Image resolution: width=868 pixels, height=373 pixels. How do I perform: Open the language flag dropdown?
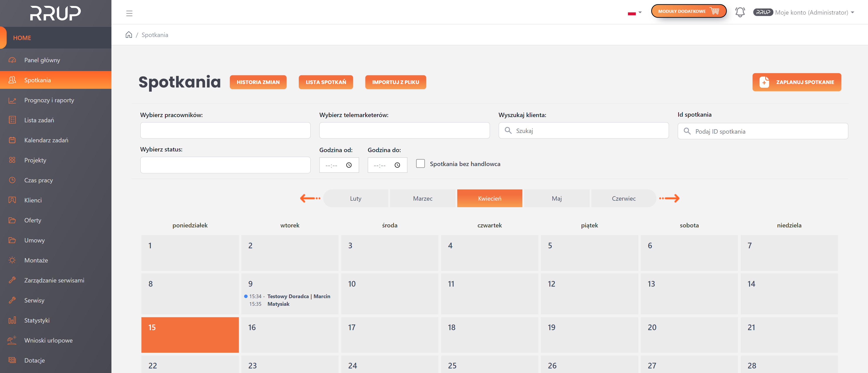pyautogui.click(x=634, y=13)
